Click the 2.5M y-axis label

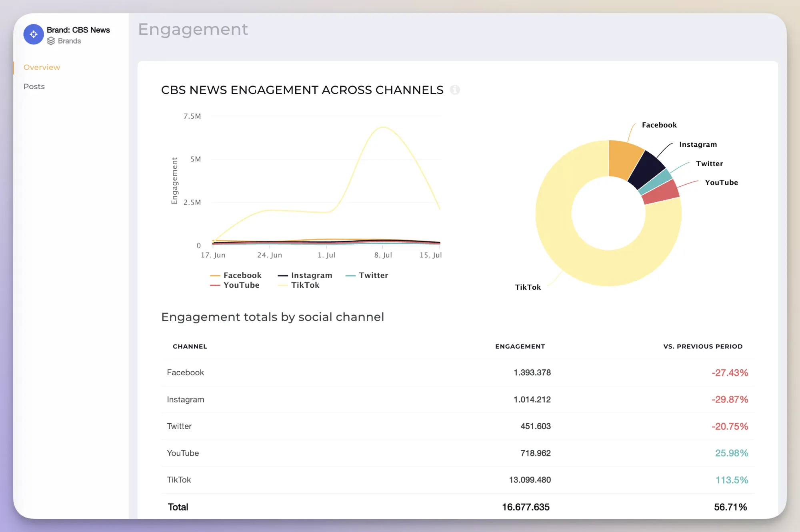tap(192, 203)
